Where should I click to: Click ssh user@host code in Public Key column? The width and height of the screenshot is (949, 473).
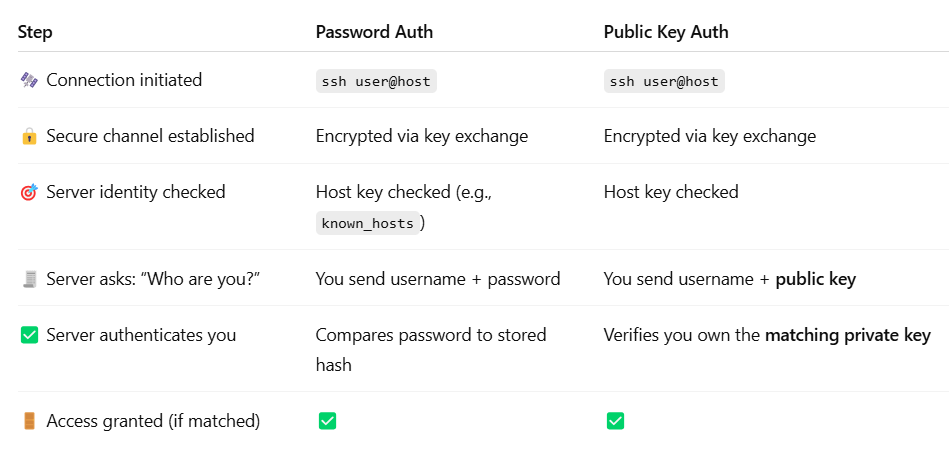point(664,81)
